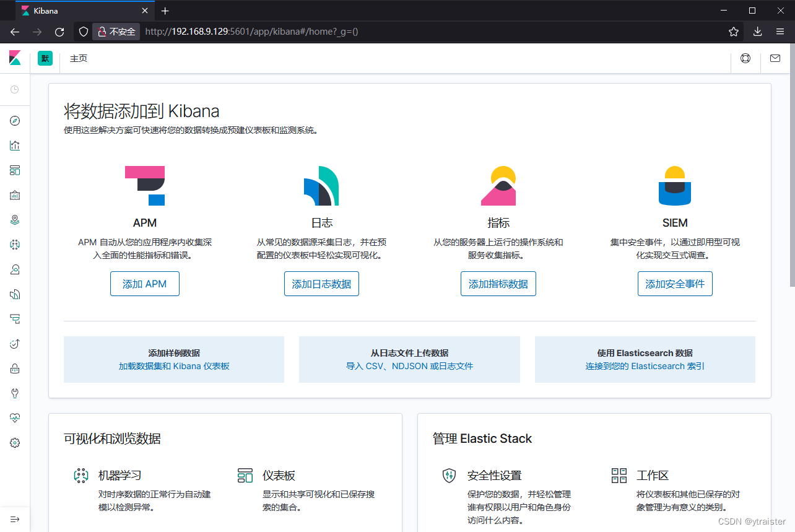Open the Dev Tools wrench icon
Viewport: 795px width, 532px height.
pos(15,393)
